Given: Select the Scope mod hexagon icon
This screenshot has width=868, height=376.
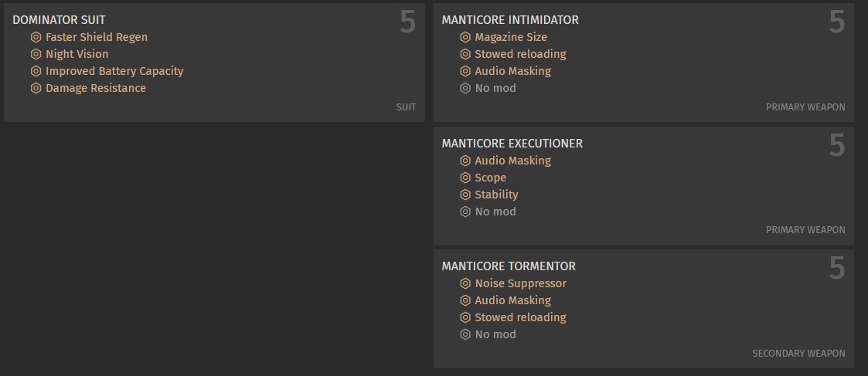Looking at the screenshot, I should click(465, 178).
